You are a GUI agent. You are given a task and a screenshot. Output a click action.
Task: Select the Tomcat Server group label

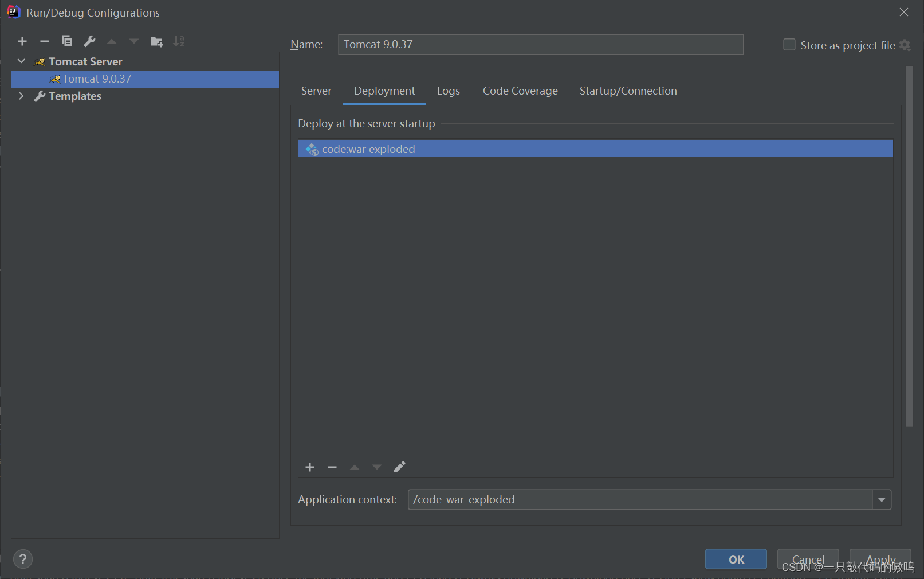coord(85,61)
